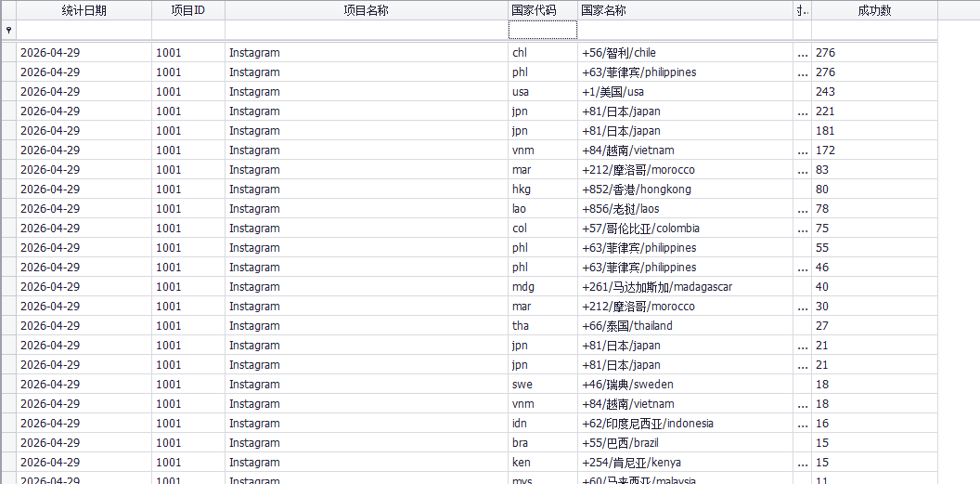Viewport: 980px width, 484px height.
Task: Select the success count value 16
Action: click(x=874, y=424)
